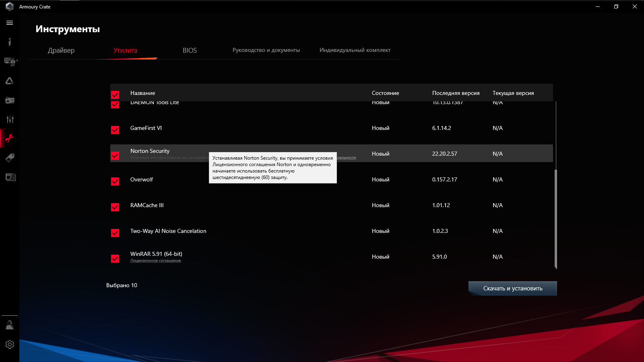
Task: Open the game library icon
Action: pyautogui.click(x=9, y=100)
